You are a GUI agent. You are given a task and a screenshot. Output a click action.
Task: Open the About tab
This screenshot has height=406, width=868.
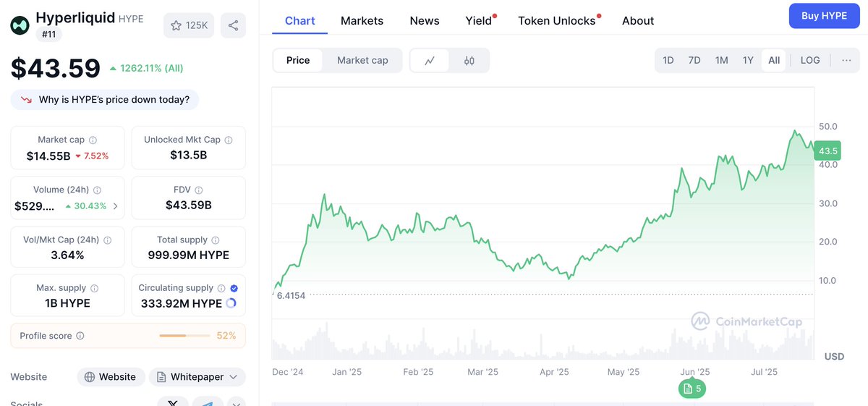click(x=638, y=21)
